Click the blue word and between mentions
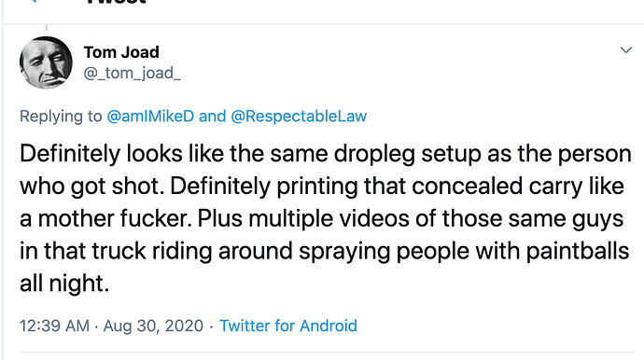The width and height of the screenshot is (644, 360). pos(213,117)
